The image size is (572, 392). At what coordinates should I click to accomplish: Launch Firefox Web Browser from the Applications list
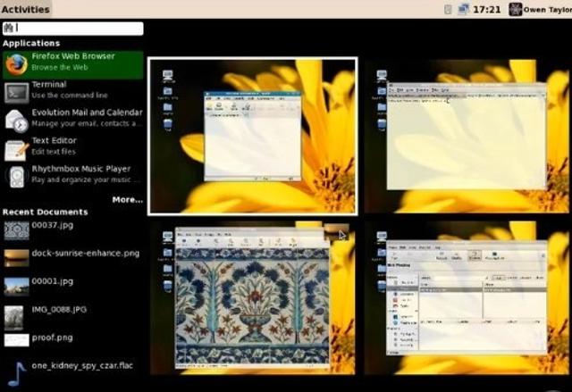point(71,63)
